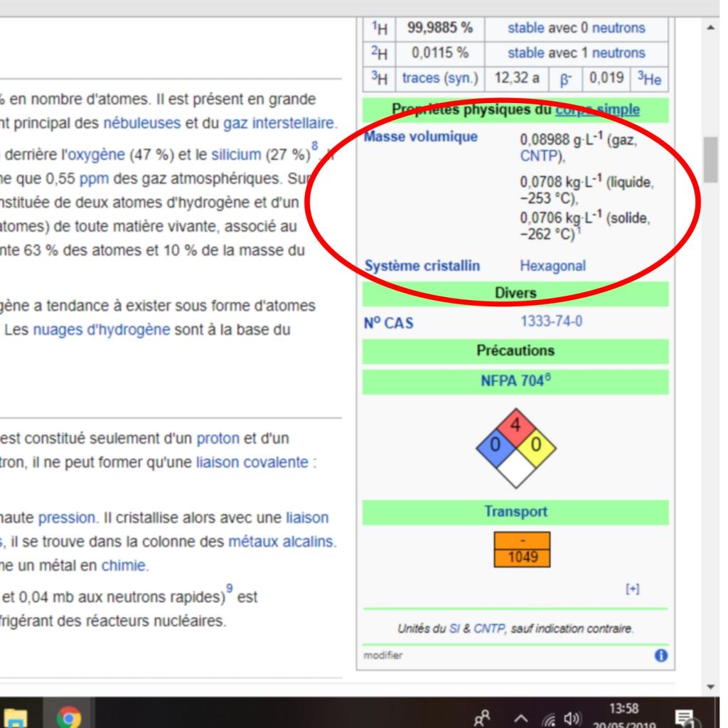Click the 0,019 decay energy cell

606,78
